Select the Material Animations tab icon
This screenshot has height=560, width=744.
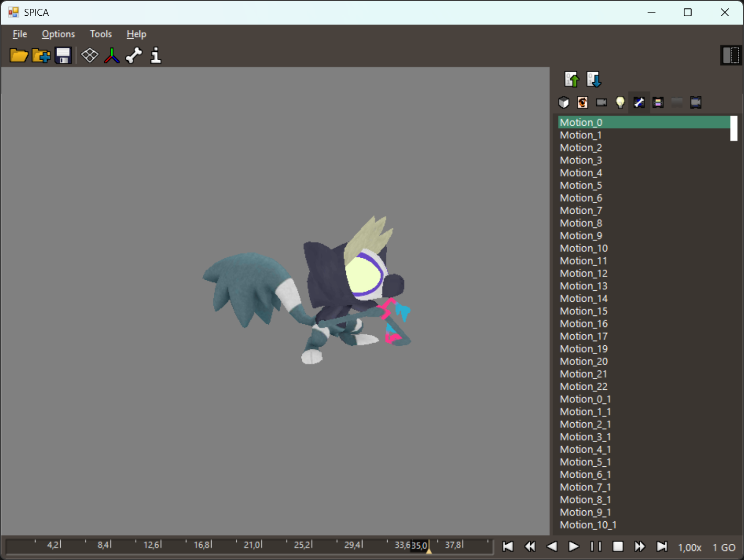click(658, 102)
